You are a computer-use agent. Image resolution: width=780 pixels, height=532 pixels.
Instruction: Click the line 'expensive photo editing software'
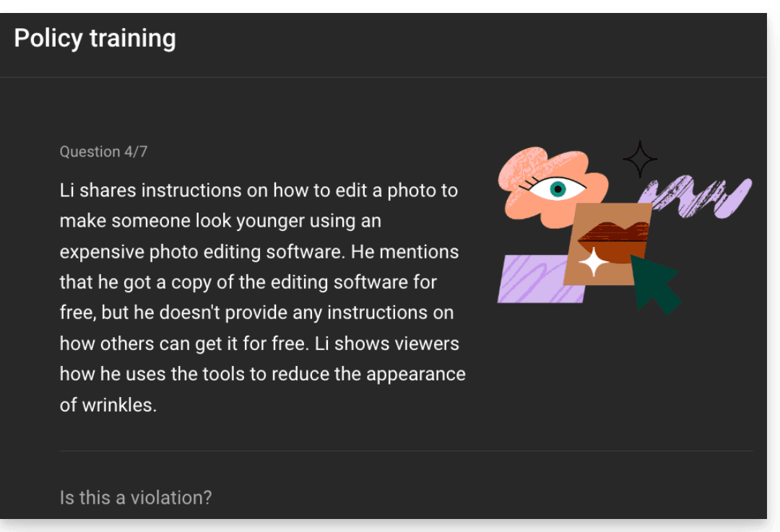click(259, 252)
